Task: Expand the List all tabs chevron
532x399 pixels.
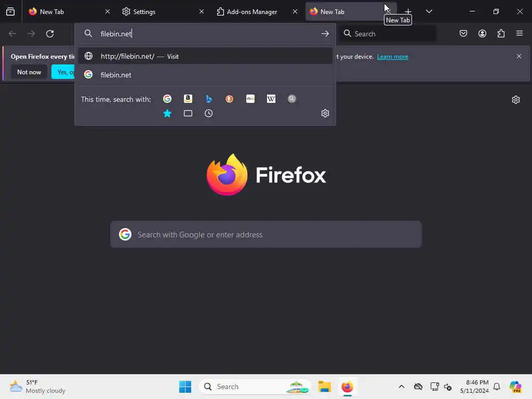Action: point(429,11)
